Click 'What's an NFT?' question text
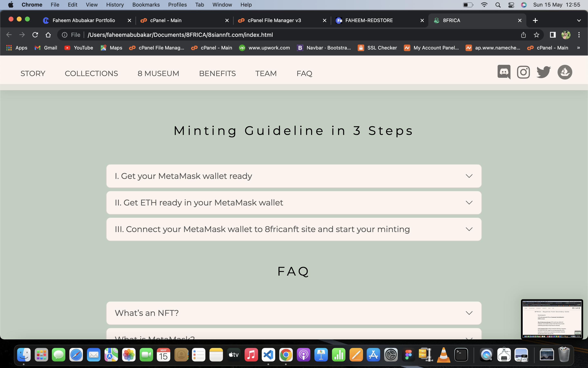 pyautogui.click(x=147, y=313)
